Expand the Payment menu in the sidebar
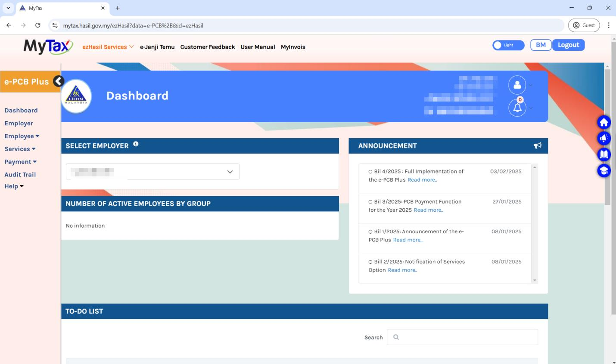Viewport: 616px width, 364px height. [x=20, y=162]
